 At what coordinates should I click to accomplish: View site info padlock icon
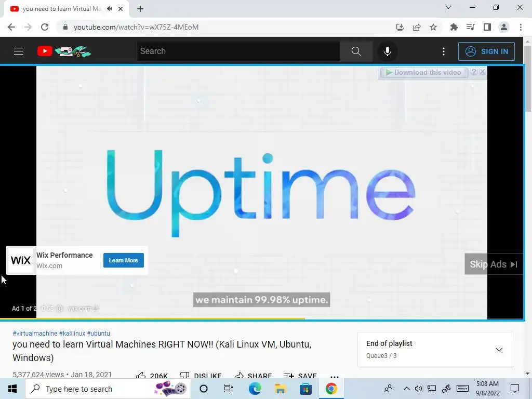[x=65, y=27]
